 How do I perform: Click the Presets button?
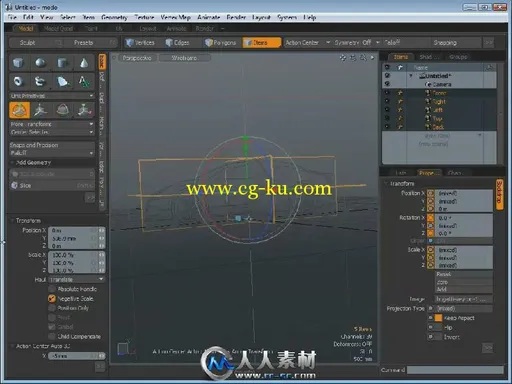coord(90,42)
